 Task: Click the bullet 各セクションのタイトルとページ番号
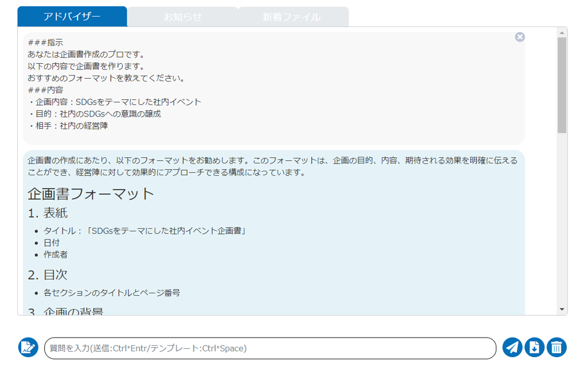point(112,292)
